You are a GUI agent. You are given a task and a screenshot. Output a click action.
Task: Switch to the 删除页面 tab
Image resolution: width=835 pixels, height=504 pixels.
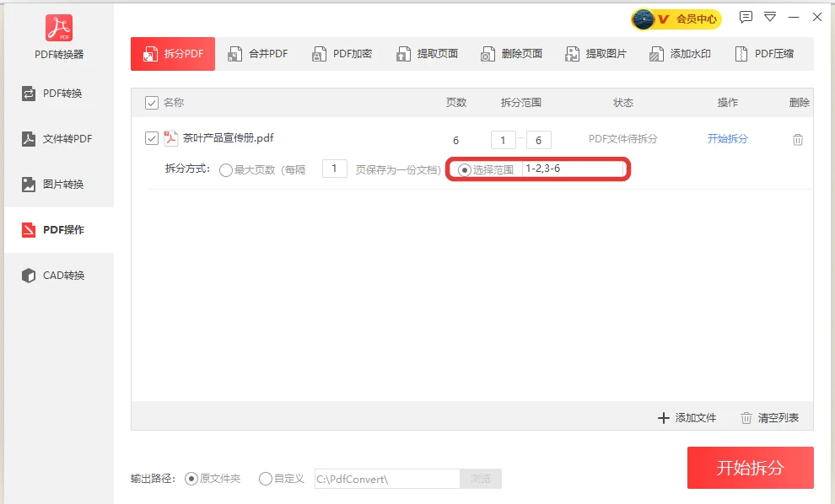pos(511,54)
